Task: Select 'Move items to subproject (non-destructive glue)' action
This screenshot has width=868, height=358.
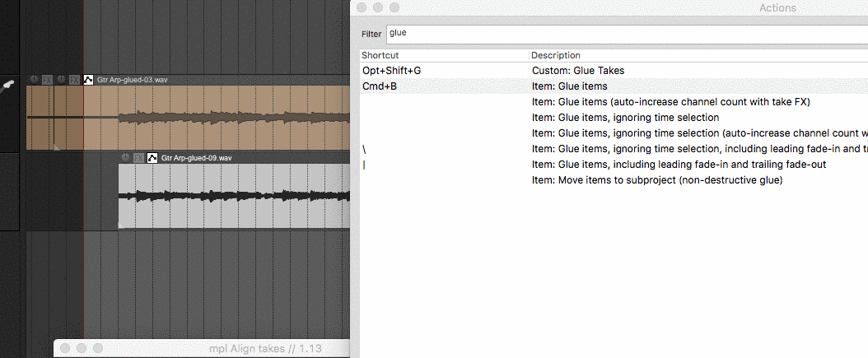Action: coord(656,180)
